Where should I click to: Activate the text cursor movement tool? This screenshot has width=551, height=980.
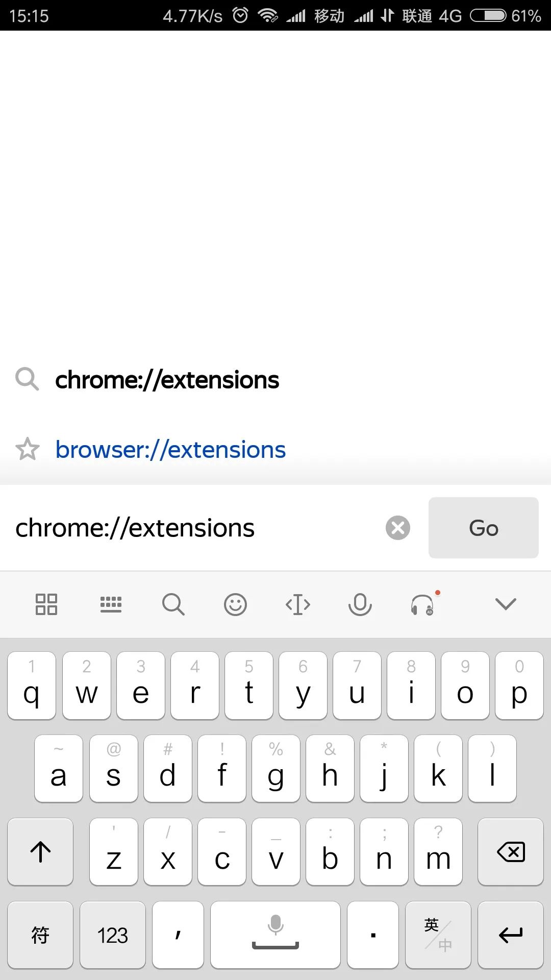pyautogui.click(x=298, y=604)
